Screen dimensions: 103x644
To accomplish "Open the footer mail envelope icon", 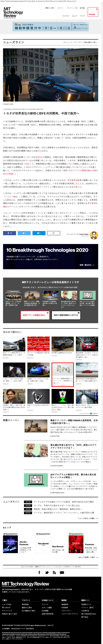I will pyautogui.click(x=62, y=573).
